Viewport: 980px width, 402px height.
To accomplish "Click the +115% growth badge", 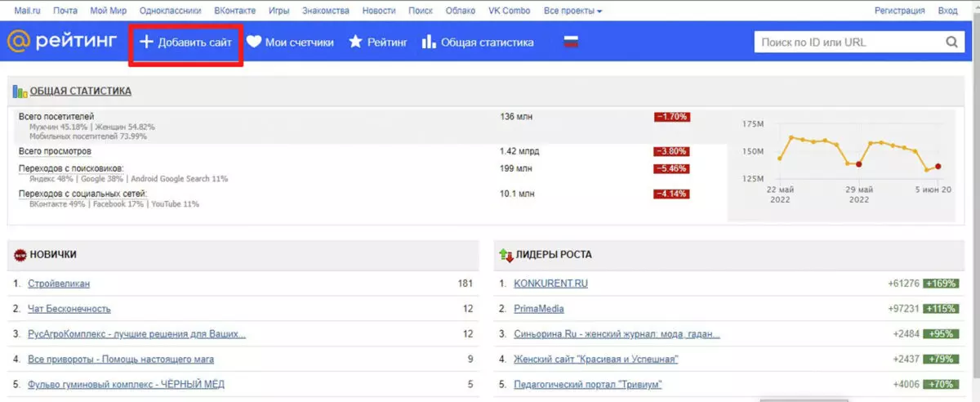I will click(941, 309).
